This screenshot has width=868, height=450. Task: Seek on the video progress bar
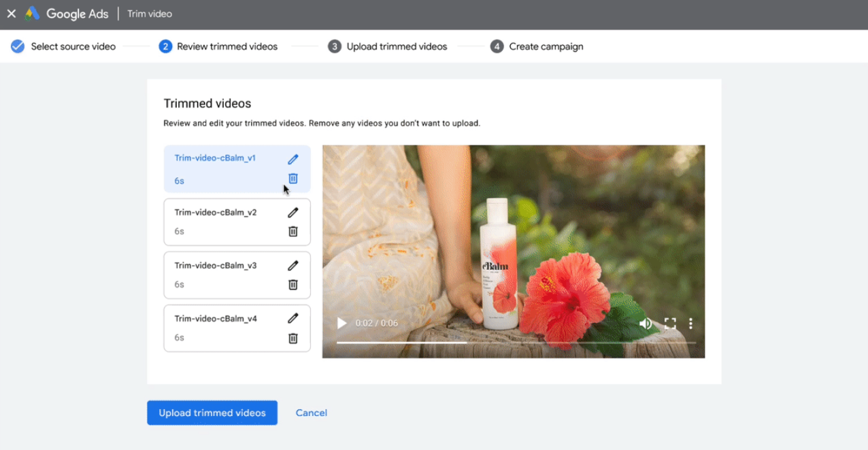click(516, 343)
